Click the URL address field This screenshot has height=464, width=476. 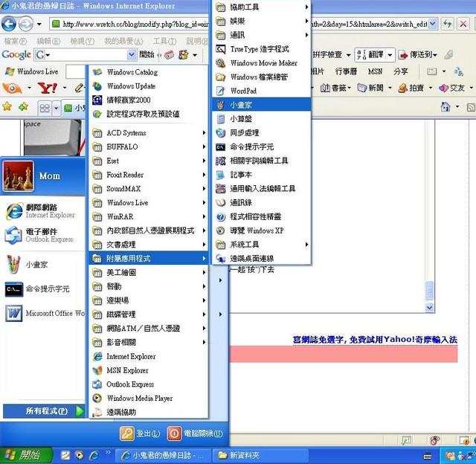tap(239, 24)
